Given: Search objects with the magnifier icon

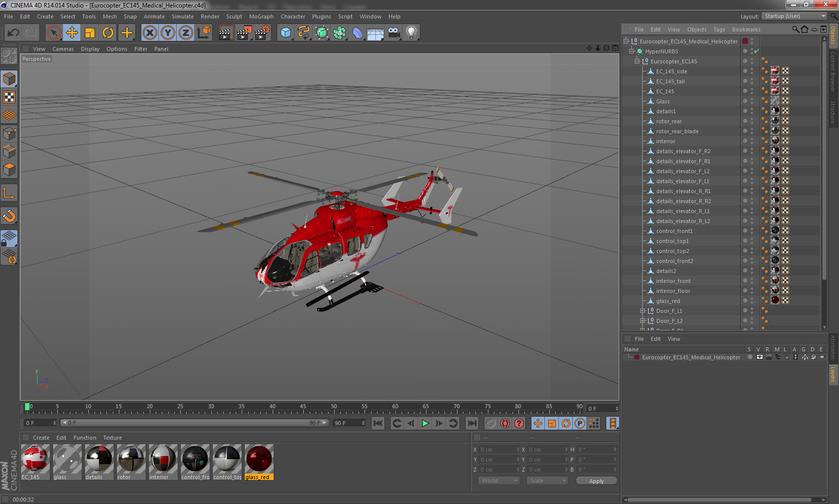Looking at the screenshot, I should click(795, 29).
